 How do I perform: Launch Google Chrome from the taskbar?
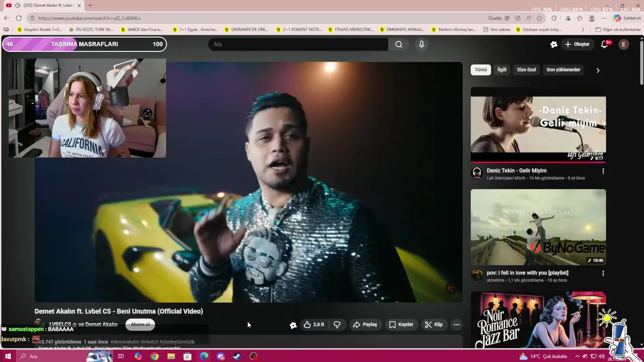(x=154, y=356)
